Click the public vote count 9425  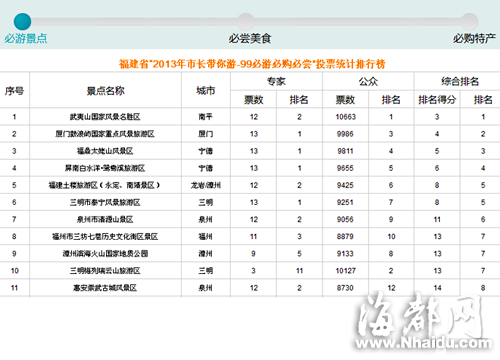(x=345, y=185)
